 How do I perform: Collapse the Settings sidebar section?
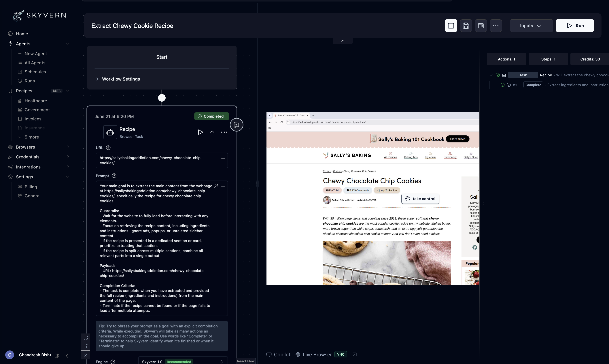(68, 177)
